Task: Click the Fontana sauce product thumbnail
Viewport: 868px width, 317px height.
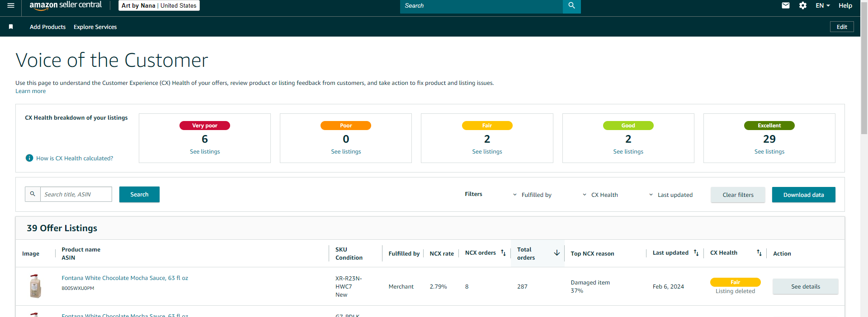Action: coord(35,286)
